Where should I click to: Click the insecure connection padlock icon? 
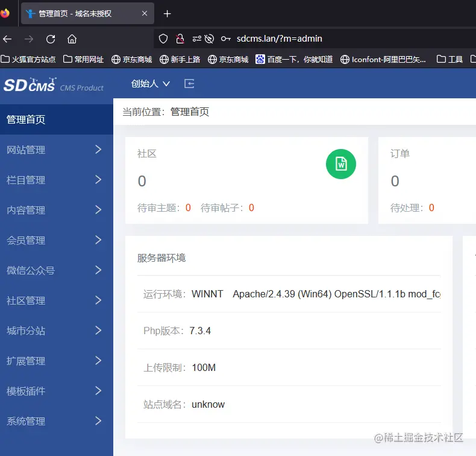coord(180,39)
